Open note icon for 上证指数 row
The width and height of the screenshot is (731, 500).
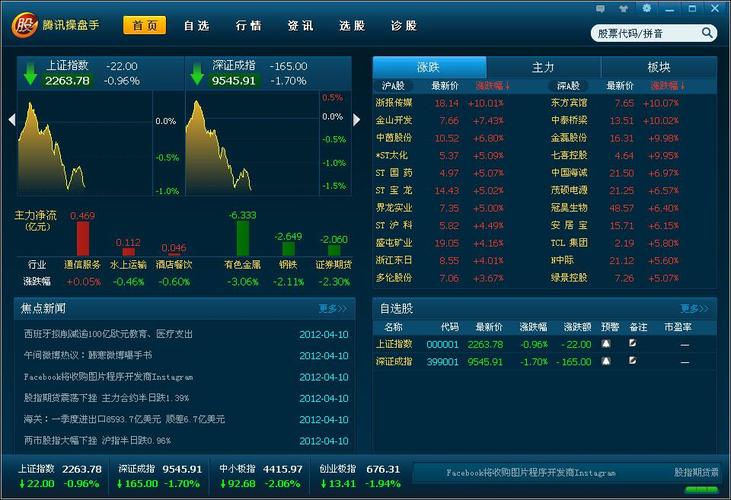coord(632,344)
